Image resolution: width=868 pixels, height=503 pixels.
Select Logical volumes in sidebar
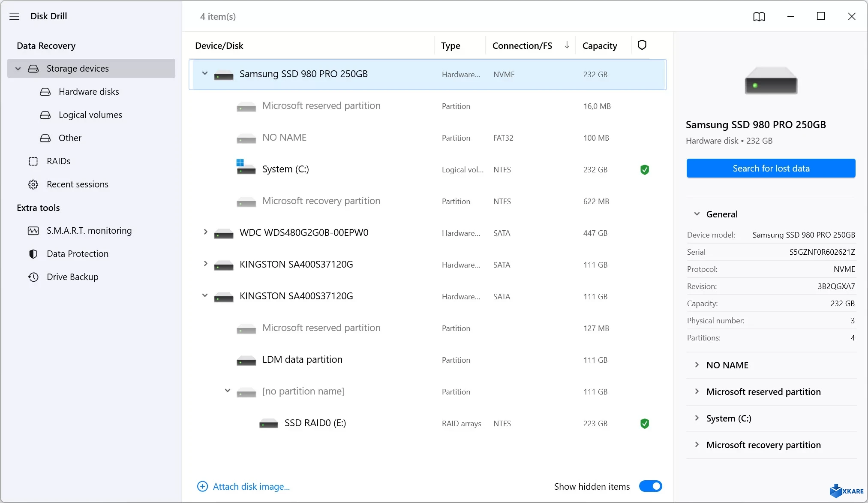91,115
